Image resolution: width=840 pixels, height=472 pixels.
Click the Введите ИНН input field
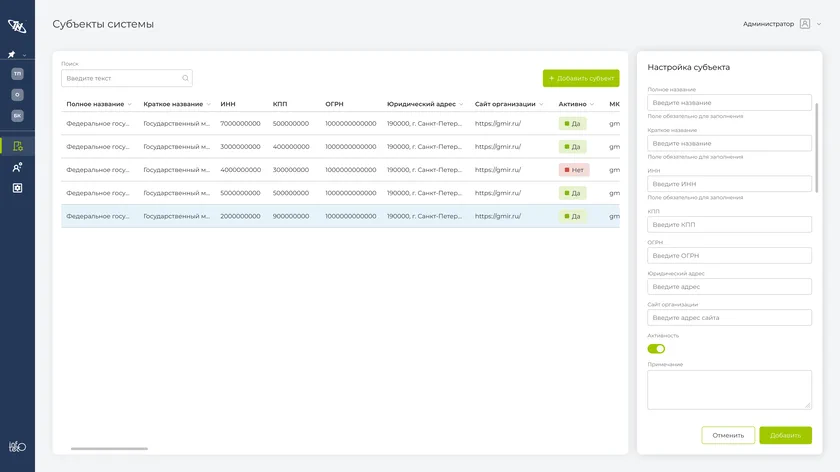click(x=729, y=184)
